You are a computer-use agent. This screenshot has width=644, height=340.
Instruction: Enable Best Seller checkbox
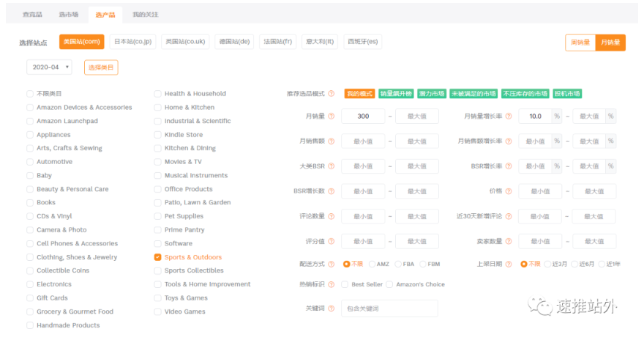tap(345, 284)
